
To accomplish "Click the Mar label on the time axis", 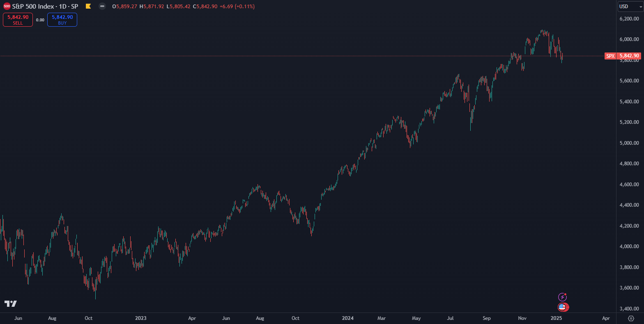I will [x=382, y=318].
